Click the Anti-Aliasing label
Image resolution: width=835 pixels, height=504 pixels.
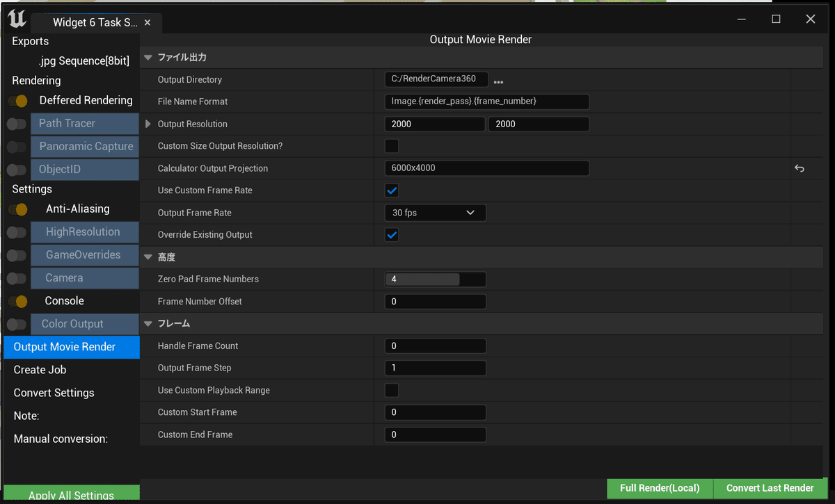pyautogui.click(x=78, y=209)
